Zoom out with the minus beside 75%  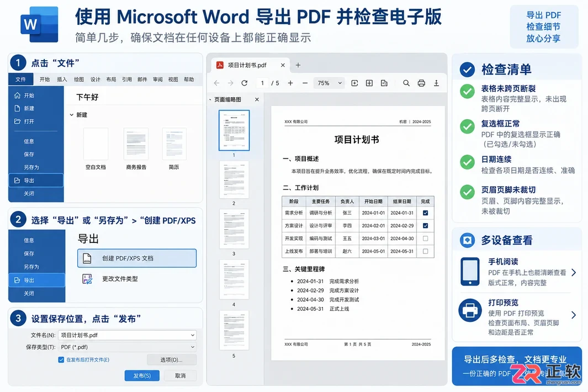pos(305,83)
